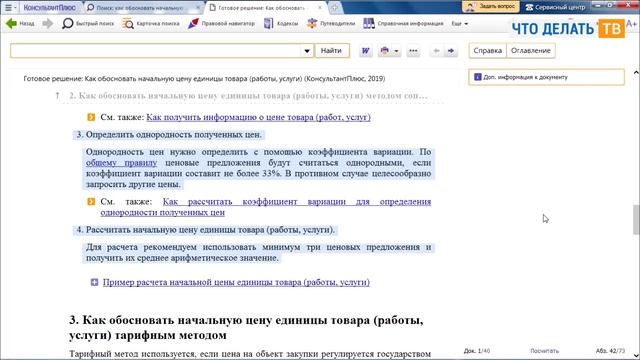Click the orange arrow icon before Как получить информацию
The image size is (640, 360).
tap(91, 118)
